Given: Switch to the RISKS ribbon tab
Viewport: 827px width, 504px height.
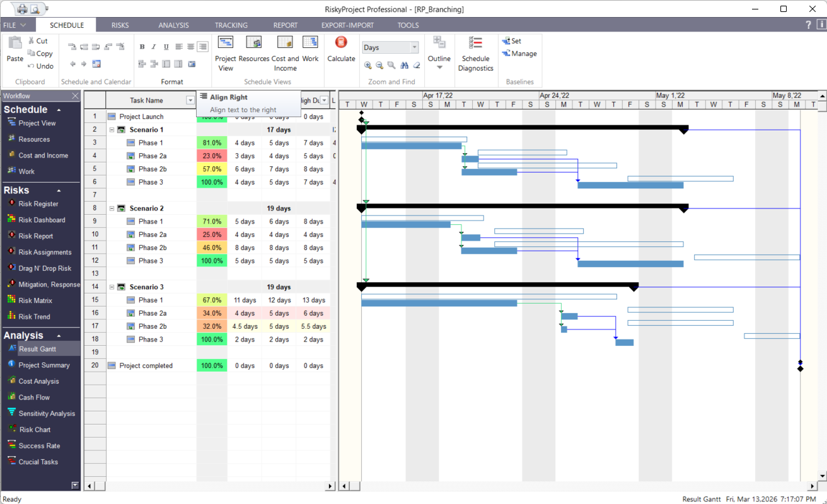Looking at the screenshot, I should pos(119,25).
